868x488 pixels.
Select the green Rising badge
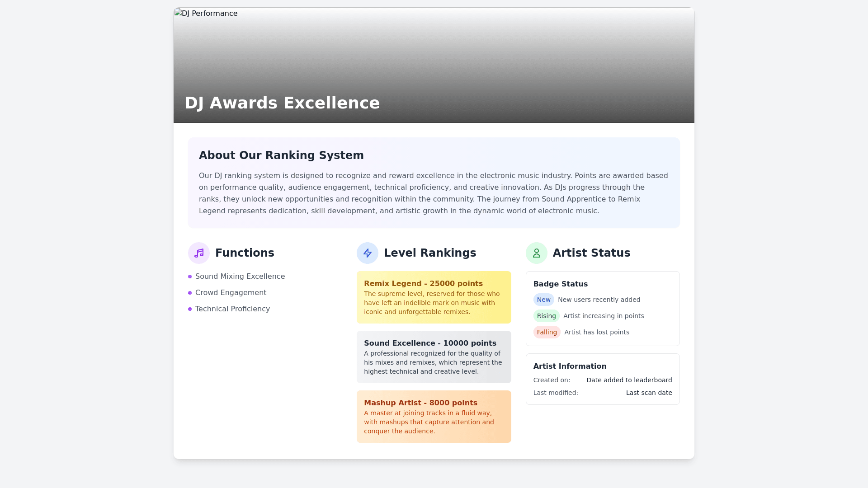tap(546, 316)
